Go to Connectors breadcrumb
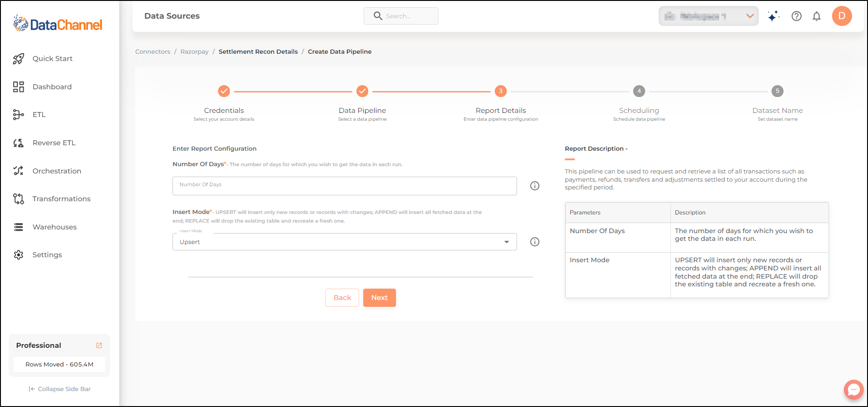868x407 pixels. 152,52
